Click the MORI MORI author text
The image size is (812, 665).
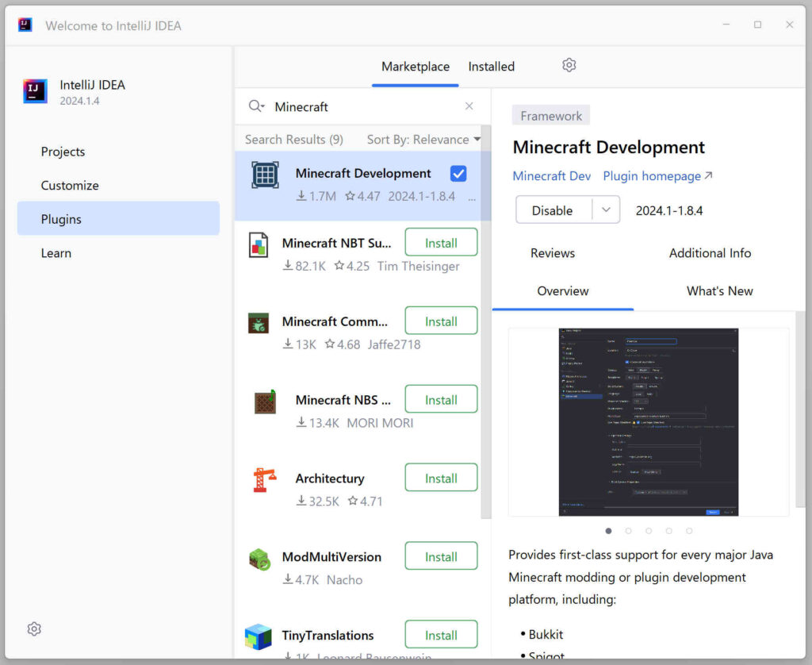coord(380,424)
